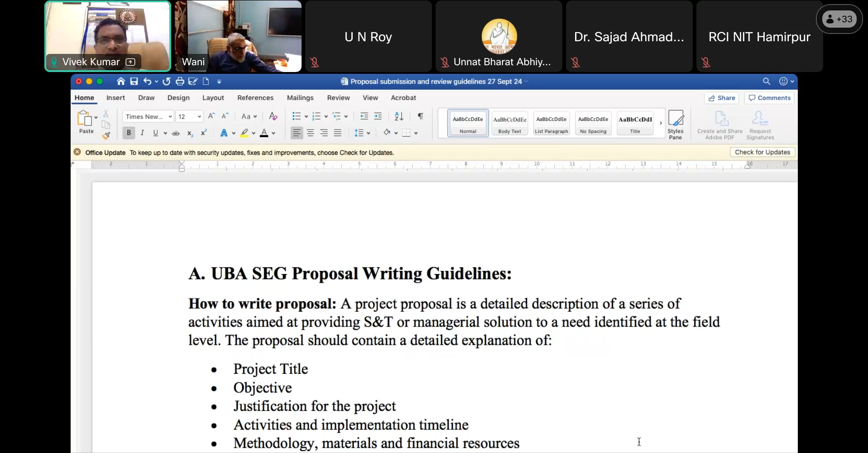Apply yellow text highlight color
Screen dimensions: 868x453
(245, 133)
